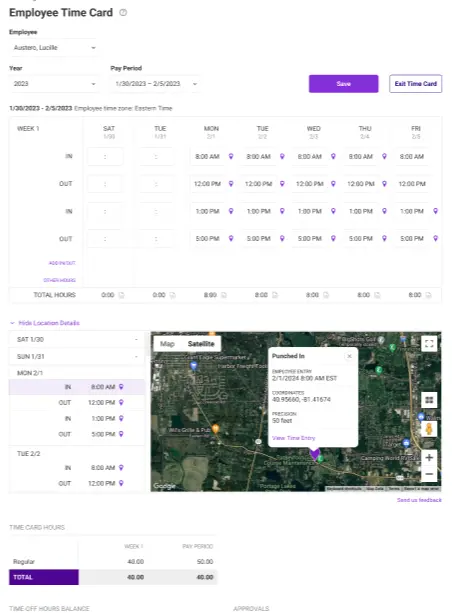Click the Other Hours link
Image resolution: width=456 pixels, height=613 pixels.
pos(59,280)
